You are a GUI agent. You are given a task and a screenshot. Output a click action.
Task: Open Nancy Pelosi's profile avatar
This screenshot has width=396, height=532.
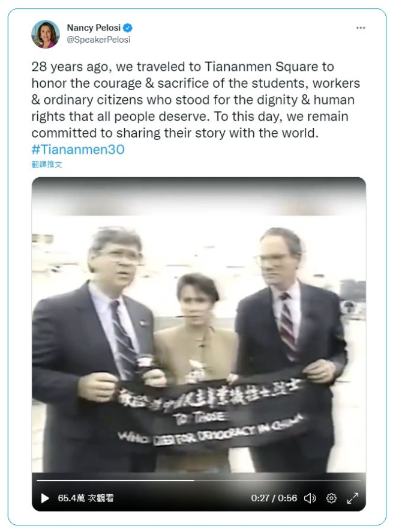(46, 34)
